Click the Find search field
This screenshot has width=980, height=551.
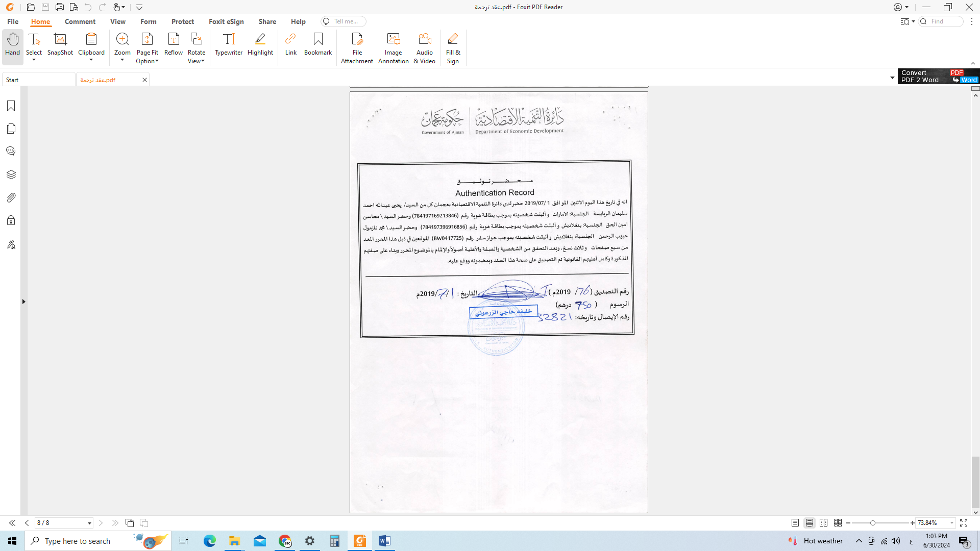pyautogui.click(x=944, y=21)
